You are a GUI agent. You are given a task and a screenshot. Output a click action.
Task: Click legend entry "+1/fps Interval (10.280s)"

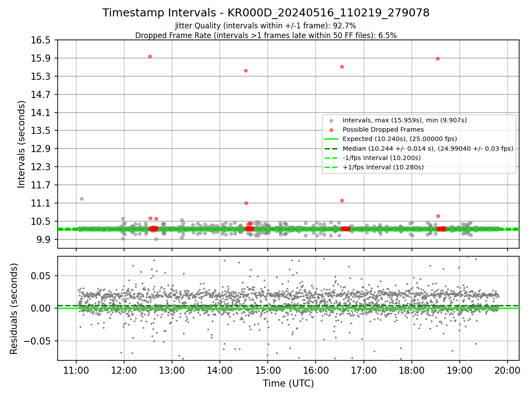[x=383, y=167]
